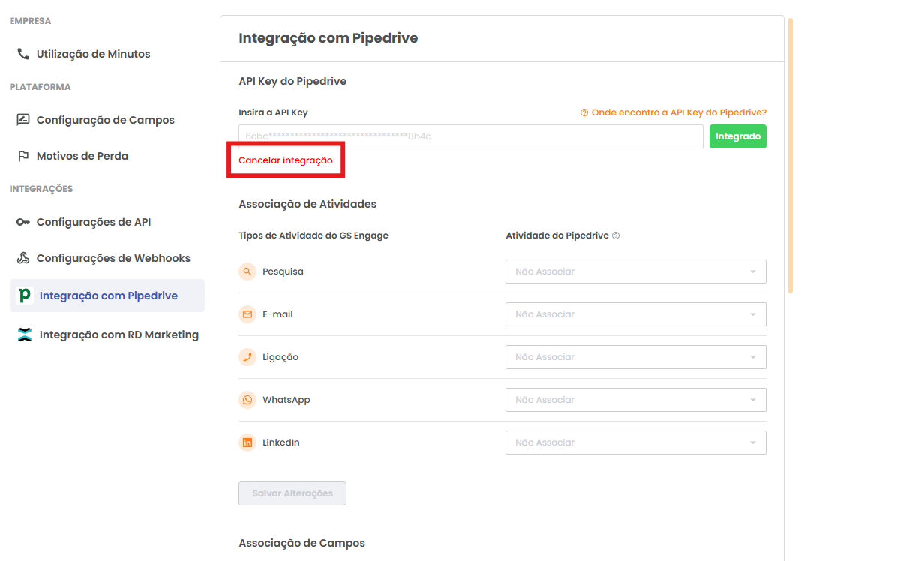The width and height of the screenshot is (924, 561).
Task: Click the dropdown arrow in LinkedIn row
Action: tap(753, 442)
